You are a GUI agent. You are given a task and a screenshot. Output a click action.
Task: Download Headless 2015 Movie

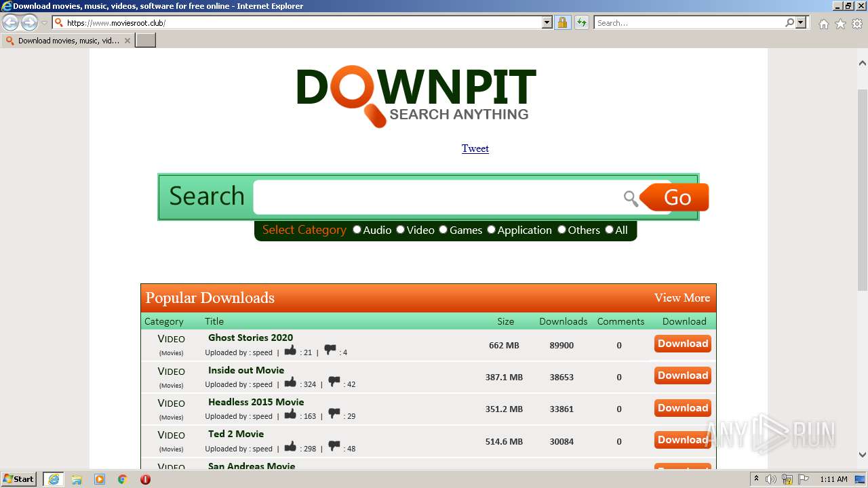[x=683, y=408]
